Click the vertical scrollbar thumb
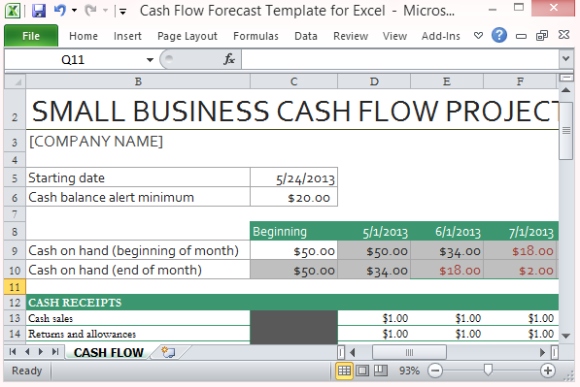Screen dimensions: 580x387 (566, 130)
